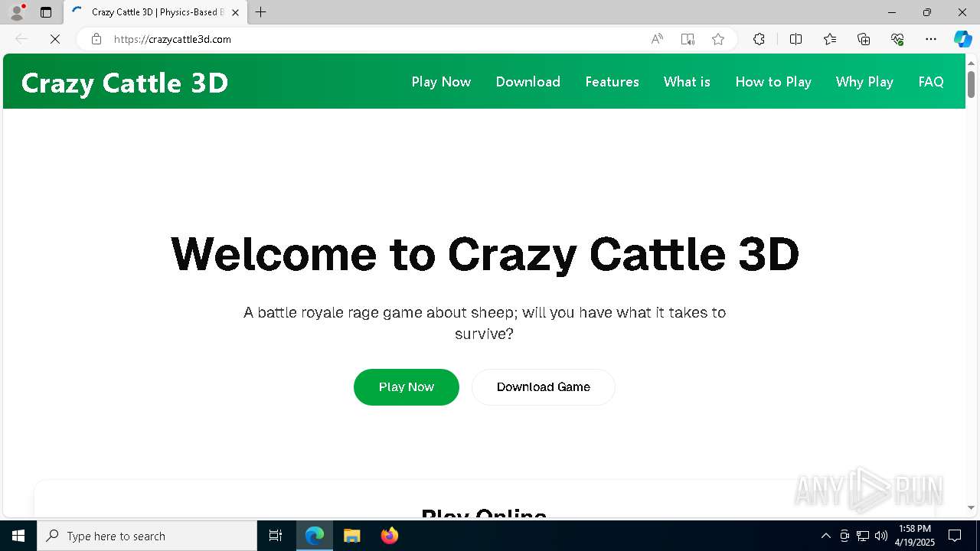Close the Crazy Cattle 3D tab
Viewport: 980px width, 551px height.
[x=236, y=12]
